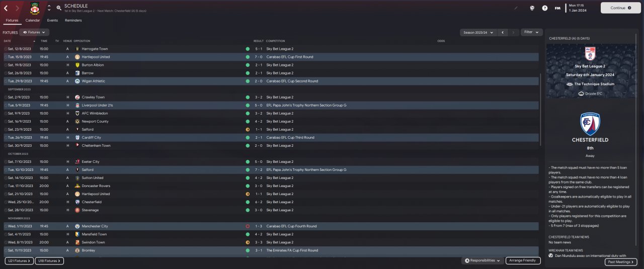Open the Wrexham club badge
Image resolution: width=644 pixels, height=269 pixels.
[34, 8]
